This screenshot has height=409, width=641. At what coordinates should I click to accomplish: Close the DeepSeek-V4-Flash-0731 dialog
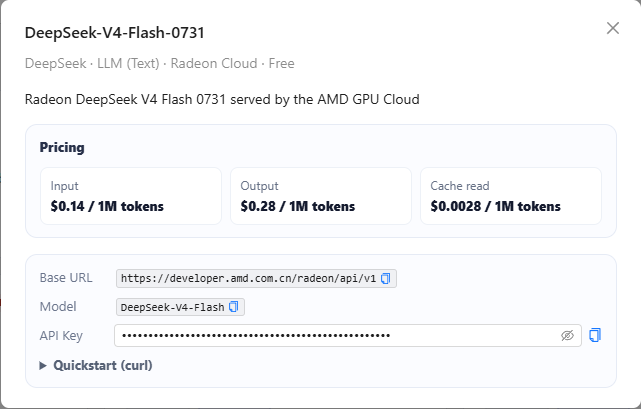[613, 28]
